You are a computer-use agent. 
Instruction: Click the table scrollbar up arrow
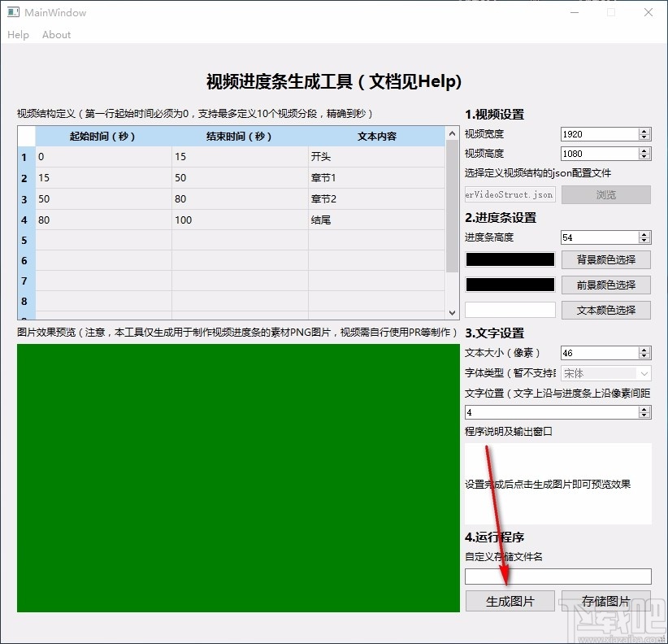[452, 135]
